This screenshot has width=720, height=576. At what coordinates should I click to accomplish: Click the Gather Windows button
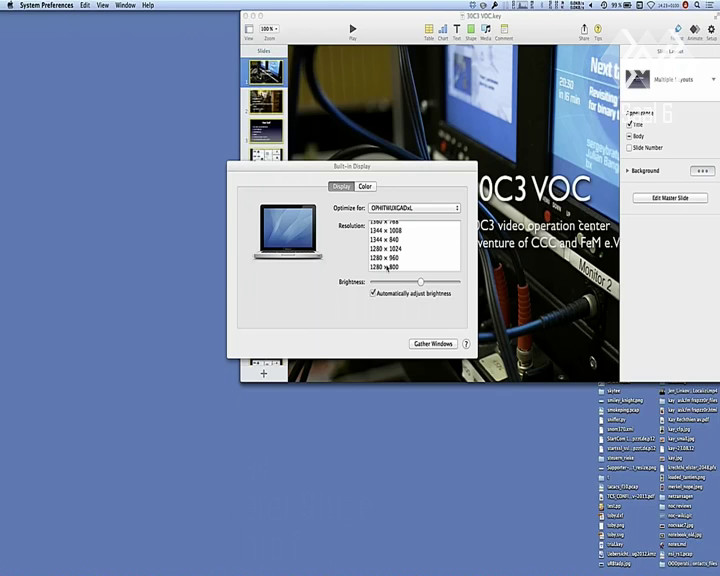pos(433,344)
